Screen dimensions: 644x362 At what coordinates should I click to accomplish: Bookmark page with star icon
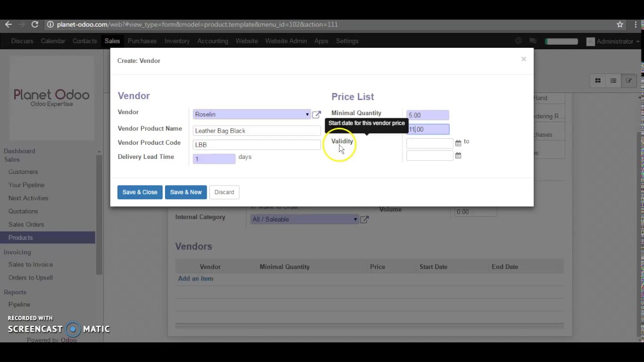pos(620,24)
